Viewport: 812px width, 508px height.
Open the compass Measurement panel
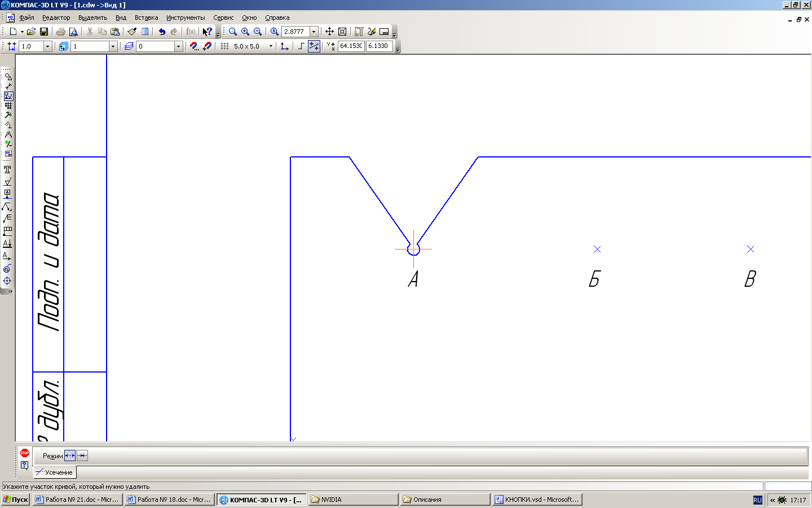coord(8,134)
